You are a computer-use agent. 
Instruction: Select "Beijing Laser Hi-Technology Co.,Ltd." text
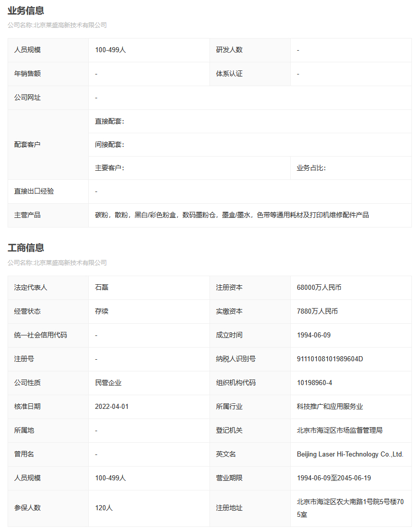pyautogui.click(x=350, y=454)
